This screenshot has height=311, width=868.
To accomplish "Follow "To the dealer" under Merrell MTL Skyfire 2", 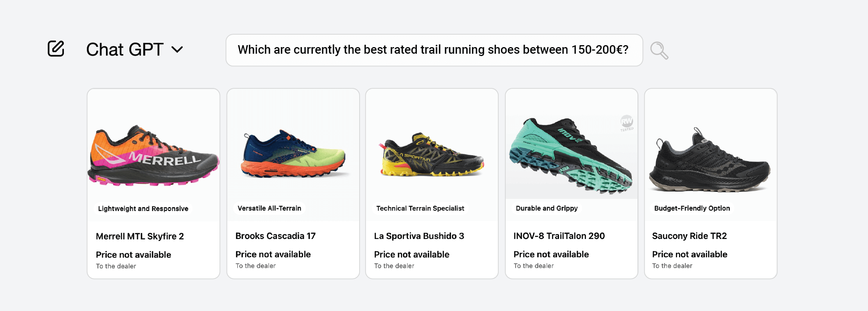I will point(116,266).
